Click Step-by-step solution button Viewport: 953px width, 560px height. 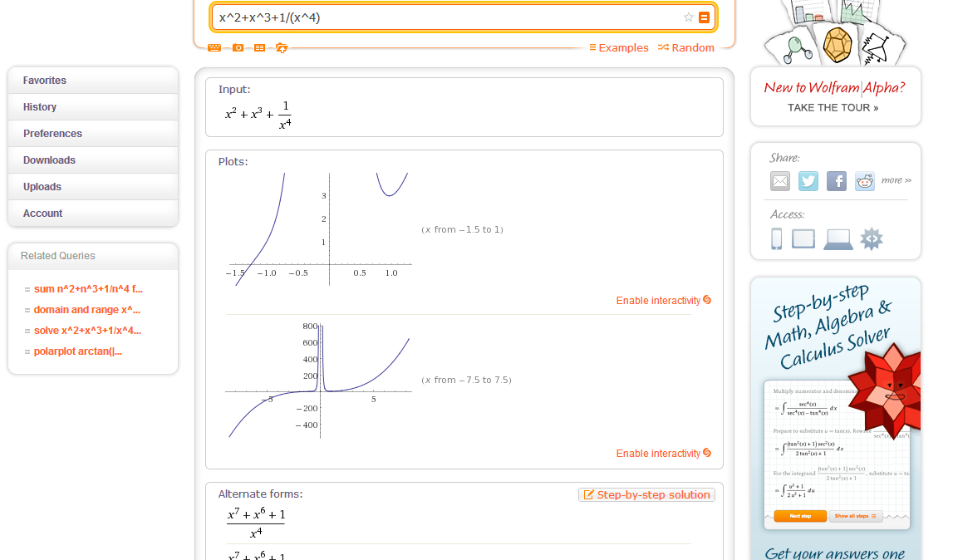point(646,495)
